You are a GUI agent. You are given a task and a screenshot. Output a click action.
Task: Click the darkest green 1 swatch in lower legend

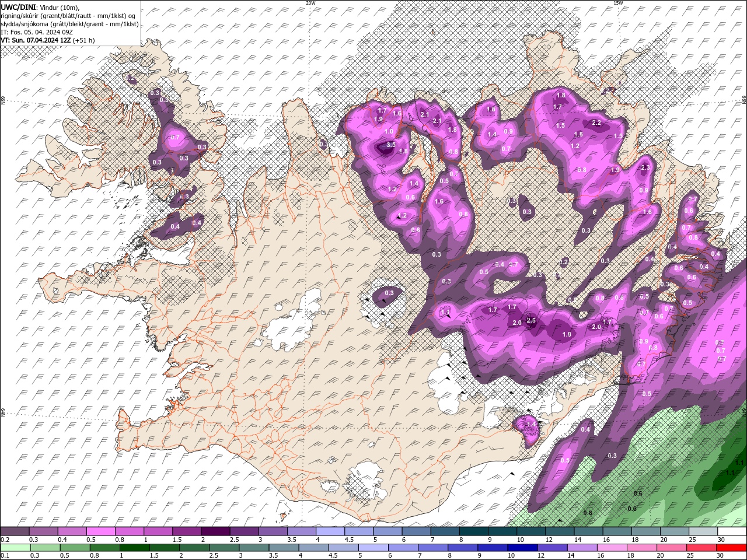[x=134, y=548]
